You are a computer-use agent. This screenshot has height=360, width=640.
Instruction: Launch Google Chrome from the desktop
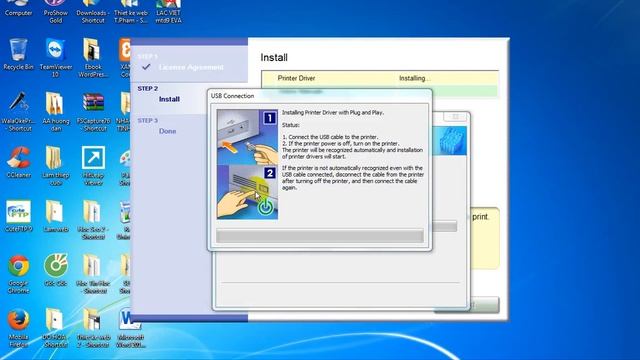(18, 273)
